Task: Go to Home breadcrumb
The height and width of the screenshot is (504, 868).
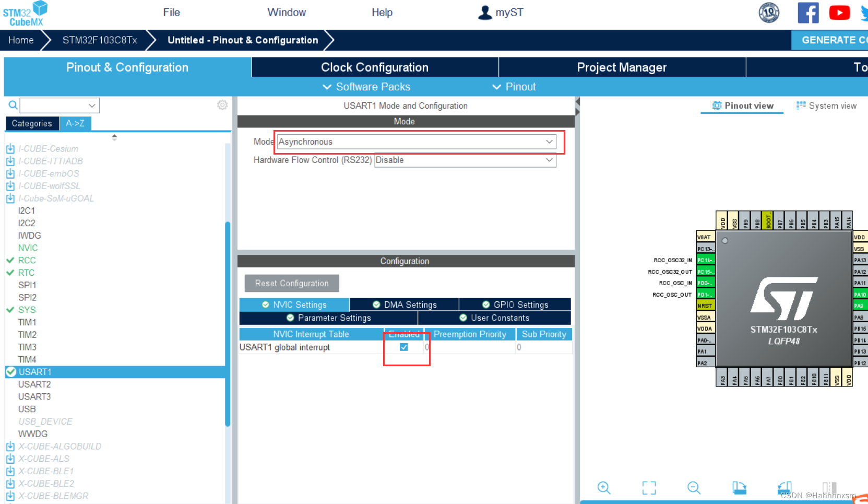Action: pos(21,40)
